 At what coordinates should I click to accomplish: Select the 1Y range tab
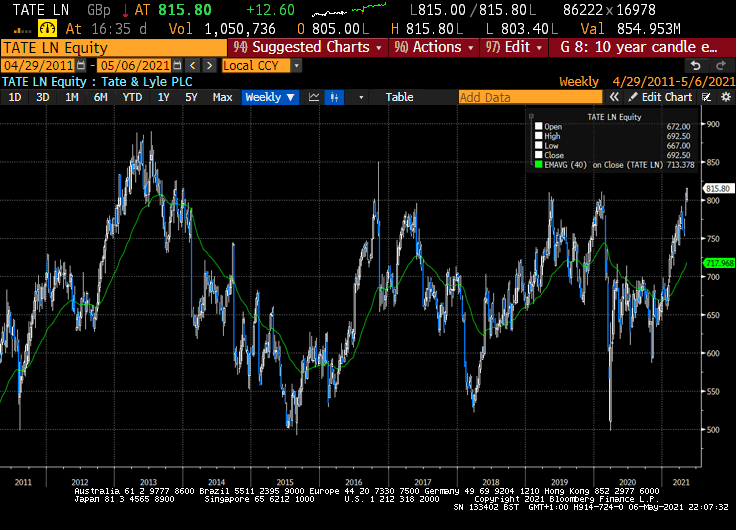click(x=163, y=97)
